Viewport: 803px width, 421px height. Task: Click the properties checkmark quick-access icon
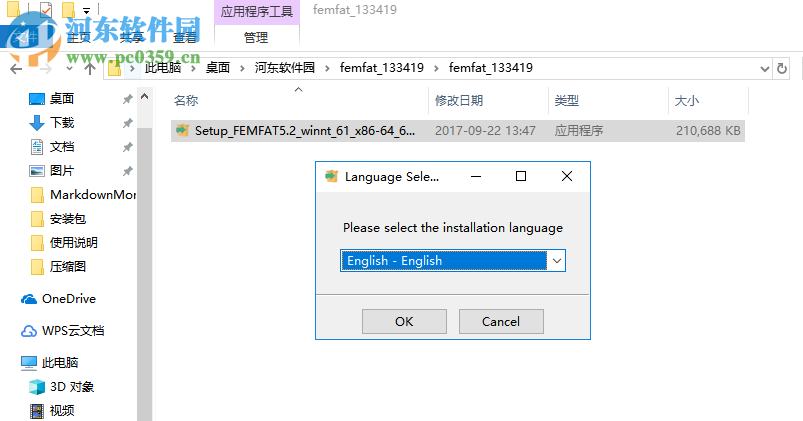tap(46, 9)
